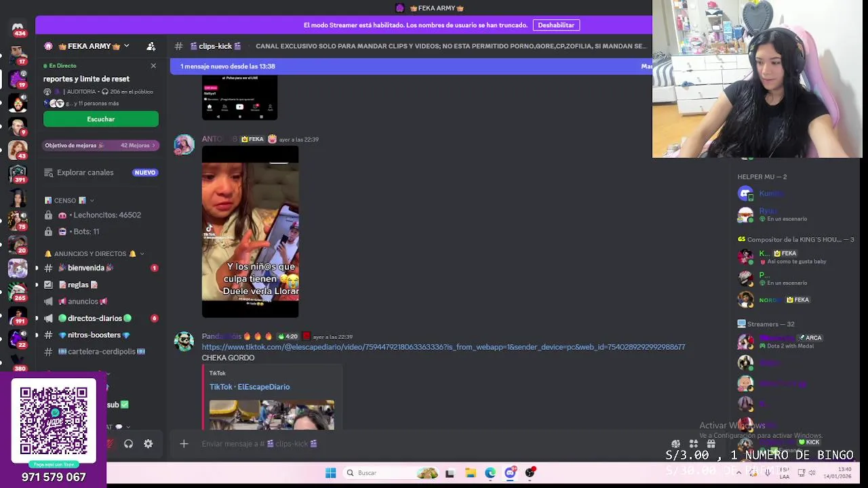
Task: Invite people with the add-member icon
Action: click(151, 46)
